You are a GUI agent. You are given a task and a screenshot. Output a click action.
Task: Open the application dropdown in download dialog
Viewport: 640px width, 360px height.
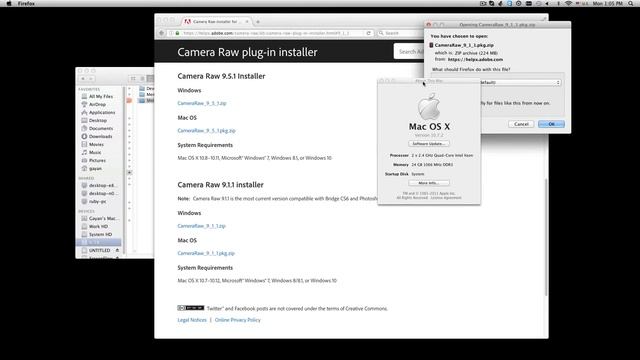pos(520,82)
